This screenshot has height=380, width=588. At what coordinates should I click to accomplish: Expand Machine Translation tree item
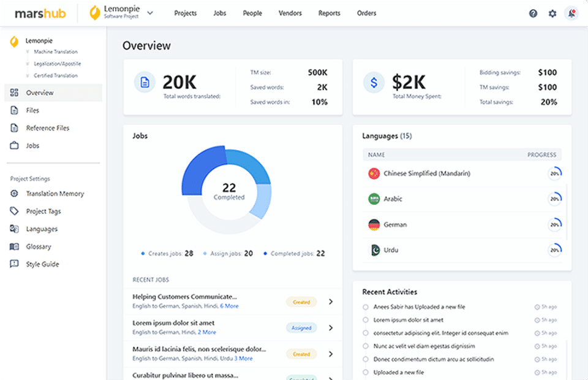(28, 51)
